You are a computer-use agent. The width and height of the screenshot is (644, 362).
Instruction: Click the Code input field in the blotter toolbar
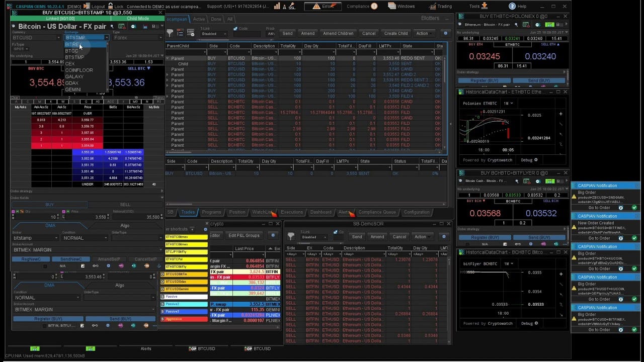247,35
